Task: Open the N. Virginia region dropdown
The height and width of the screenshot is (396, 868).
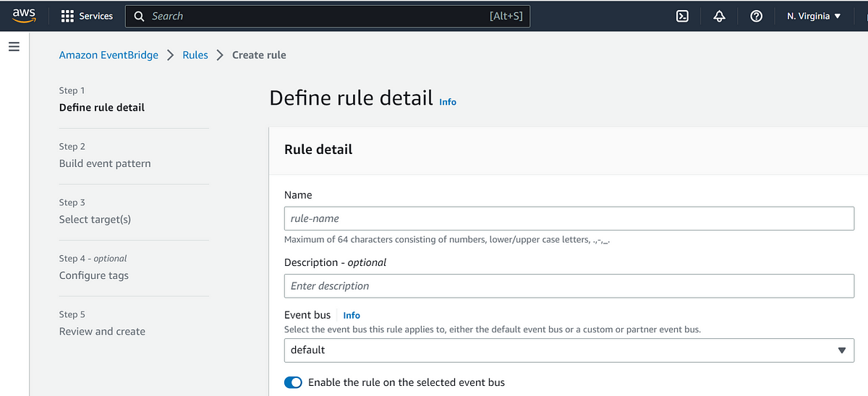Action: click(x=814, y=16)
